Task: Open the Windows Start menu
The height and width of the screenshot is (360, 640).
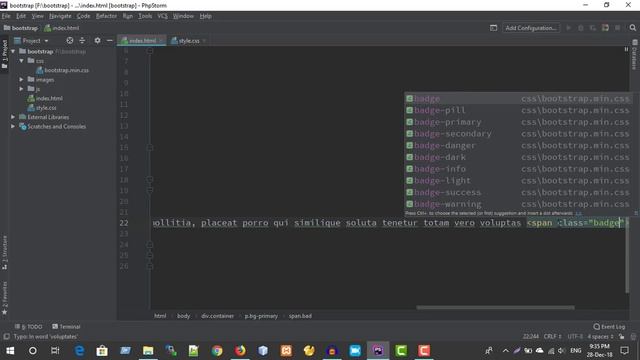Action: pyautogui.click(x=10, y=351)
